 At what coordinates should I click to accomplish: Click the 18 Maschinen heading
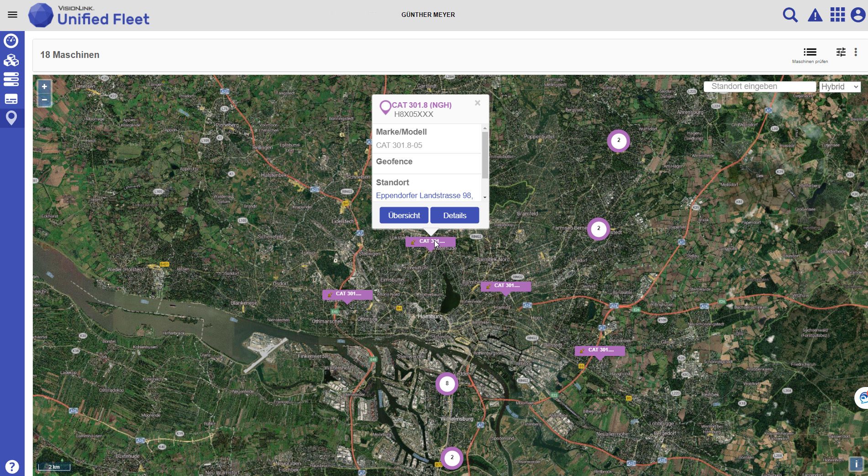[x=70, y=55]
